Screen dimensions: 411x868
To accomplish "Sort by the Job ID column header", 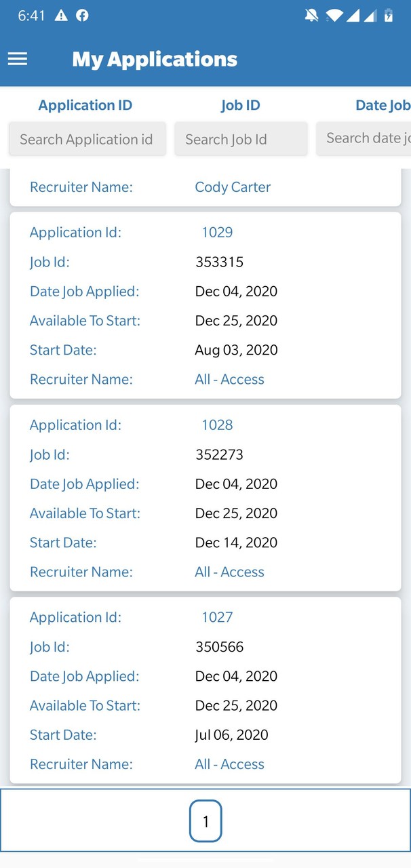I will click(241, 105).
